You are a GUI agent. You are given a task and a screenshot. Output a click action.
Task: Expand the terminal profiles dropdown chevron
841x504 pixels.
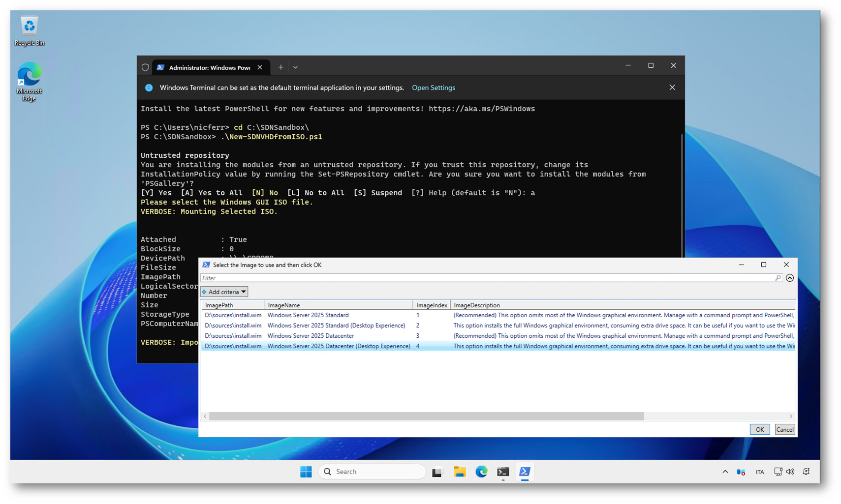coord(295,67)
